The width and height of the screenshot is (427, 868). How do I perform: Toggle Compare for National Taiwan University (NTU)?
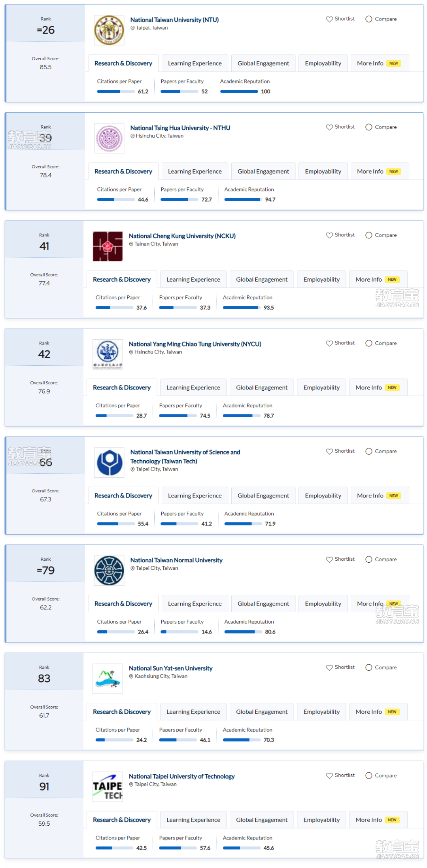pyautogui.click(x=368, y=19)
